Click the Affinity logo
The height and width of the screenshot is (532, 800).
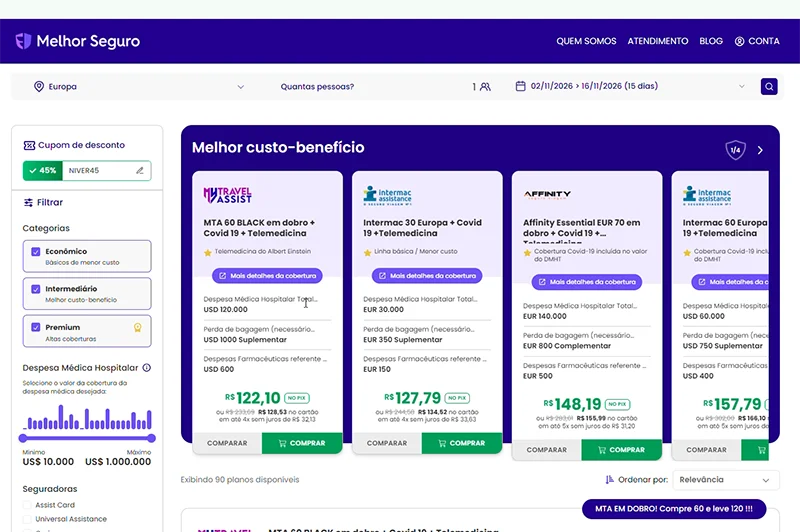tap(547, 194)
